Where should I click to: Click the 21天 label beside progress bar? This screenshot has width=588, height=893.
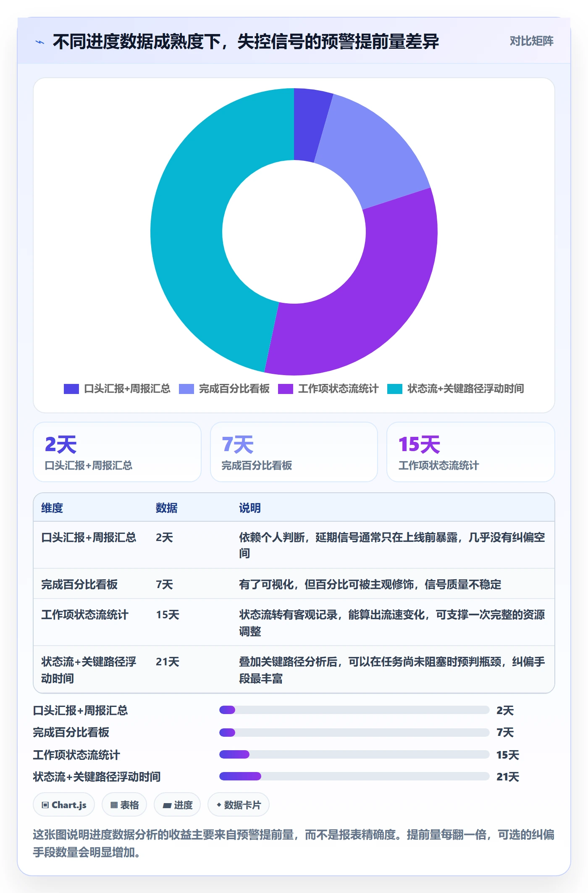[x=508, y=777]
